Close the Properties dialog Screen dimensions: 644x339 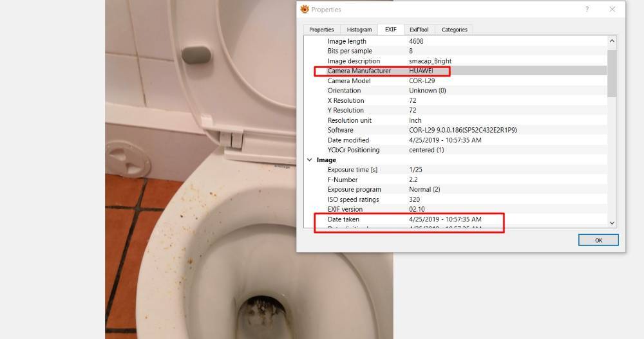point(612,10)
